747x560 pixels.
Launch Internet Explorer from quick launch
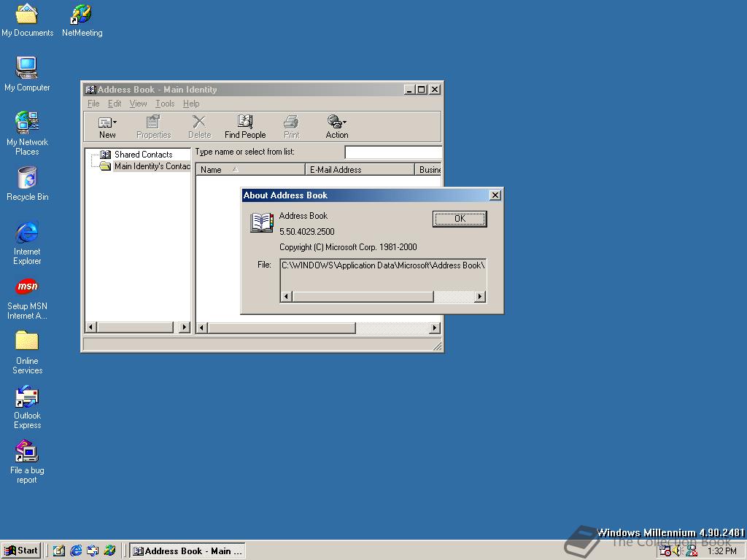click(76, 551)
